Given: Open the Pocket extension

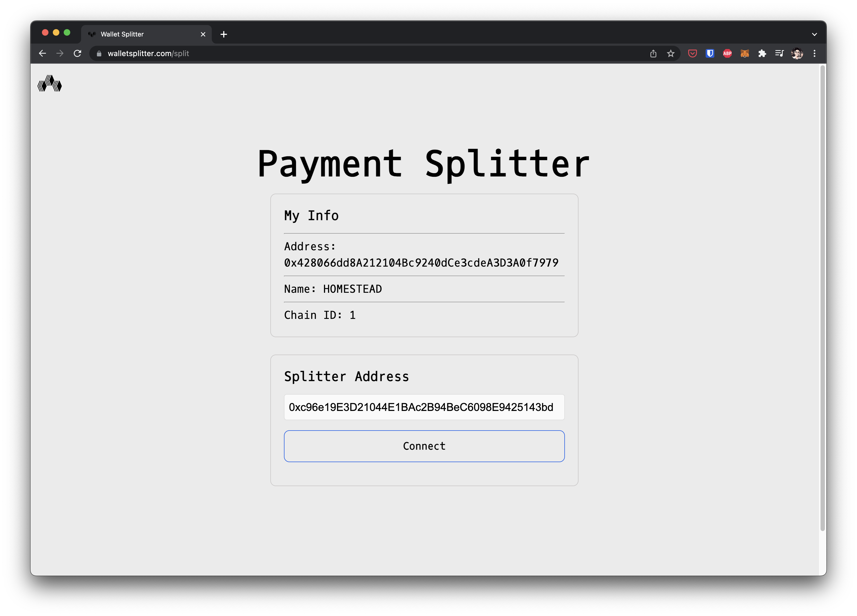Looking at the screenshot, I should click(692, 53).
